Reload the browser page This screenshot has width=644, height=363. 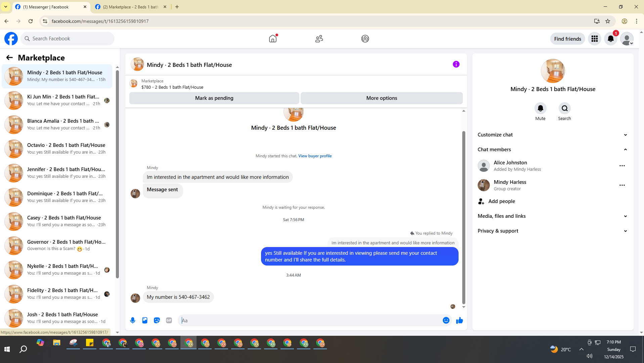31,21
